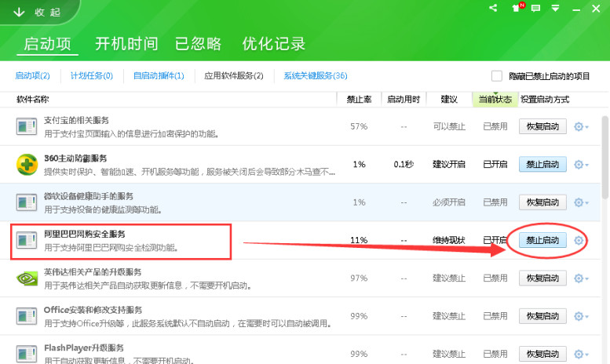Sort by the 当前状态 column header
610x364 pixels.
[x=495, y=100]
